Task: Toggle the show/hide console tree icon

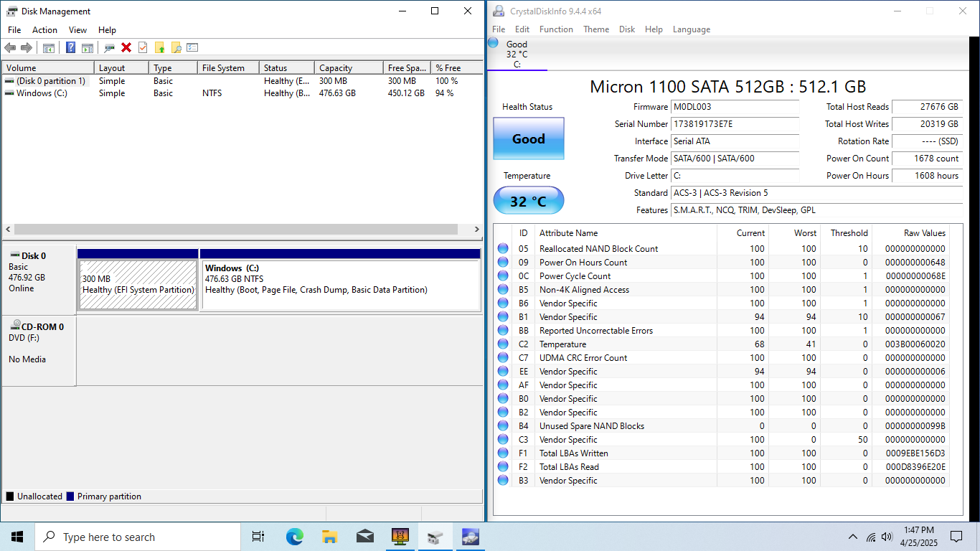Action: click(x=49, y=47)
